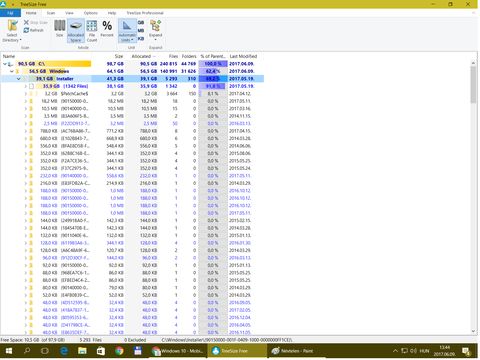Expand the $PatchCache$ folder
Screen dimensions: 480x360
click(x=25, y=94)
